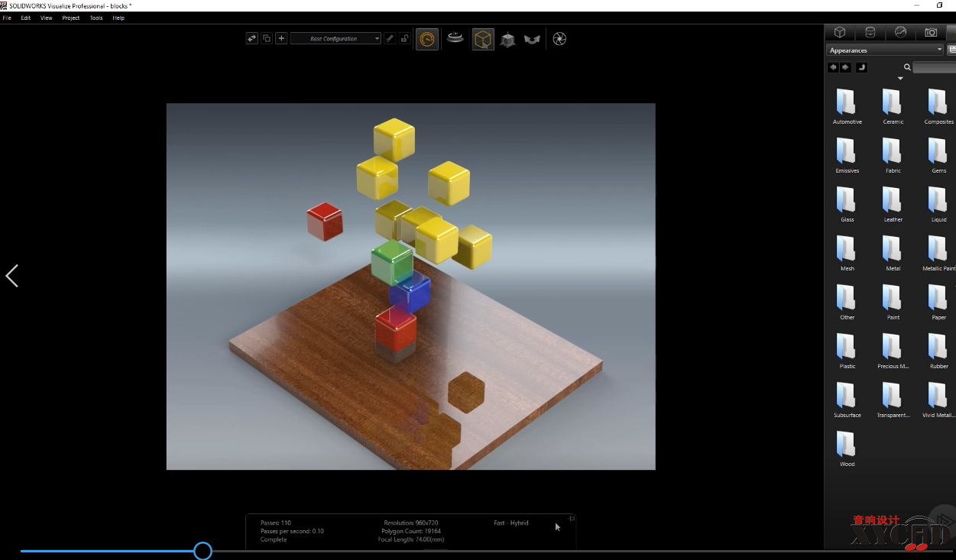Click the rename configuration pencil icon

[390, 38]
